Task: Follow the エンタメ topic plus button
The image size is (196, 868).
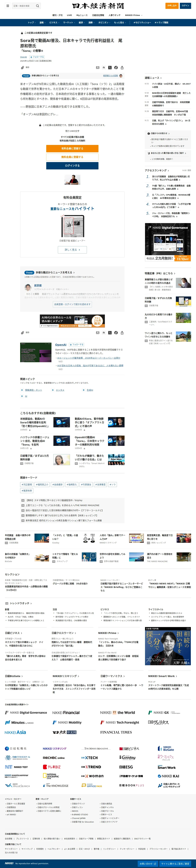Action: (x=53, y=390)
